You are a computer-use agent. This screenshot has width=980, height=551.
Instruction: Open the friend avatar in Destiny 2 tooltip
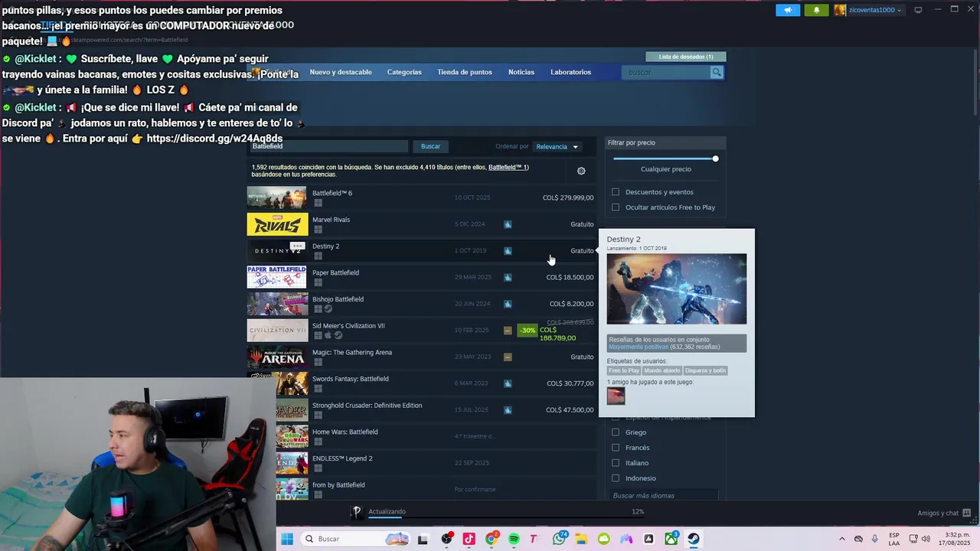point(616,396)
